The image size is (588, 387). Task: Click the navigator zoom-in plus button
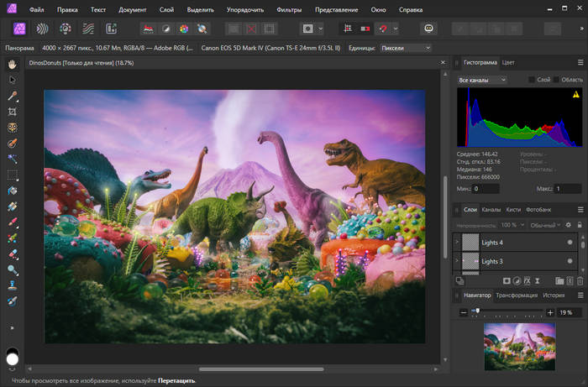549,312
